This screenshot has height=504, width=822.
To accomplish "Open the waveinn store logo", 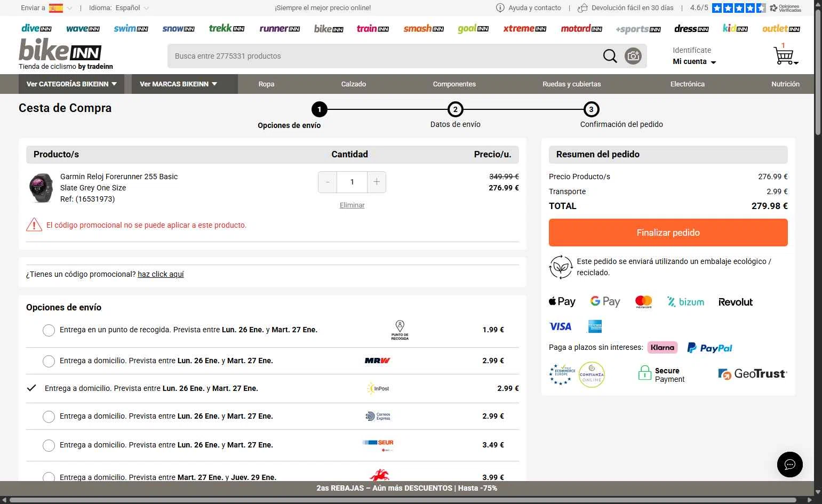I will point(83,29).
